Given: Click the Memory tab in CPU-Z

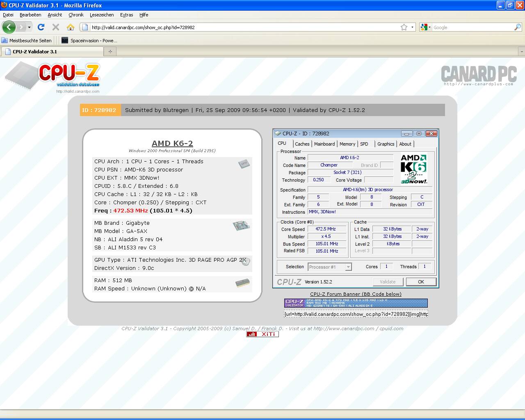Looking at the screenshot, I should tap(347, 144).
